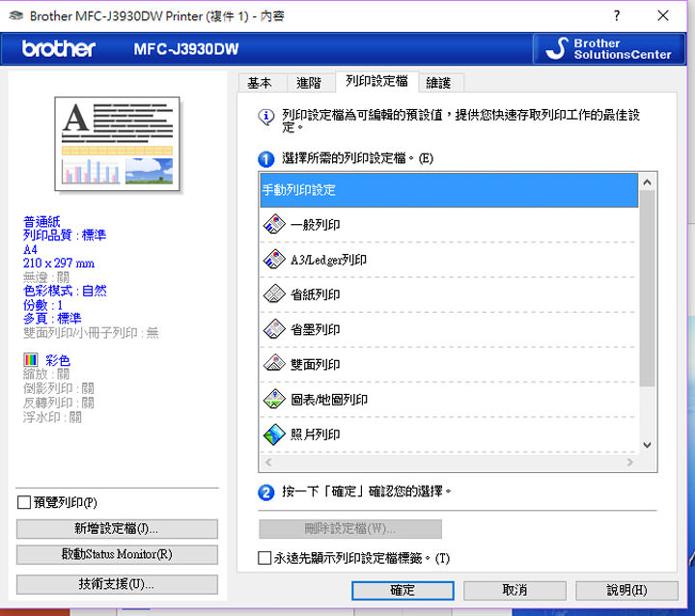This screenshot has height=616, width=695.
Task: Select the 圖表/地圖列印 profile icon
Action: coord(274,399)
